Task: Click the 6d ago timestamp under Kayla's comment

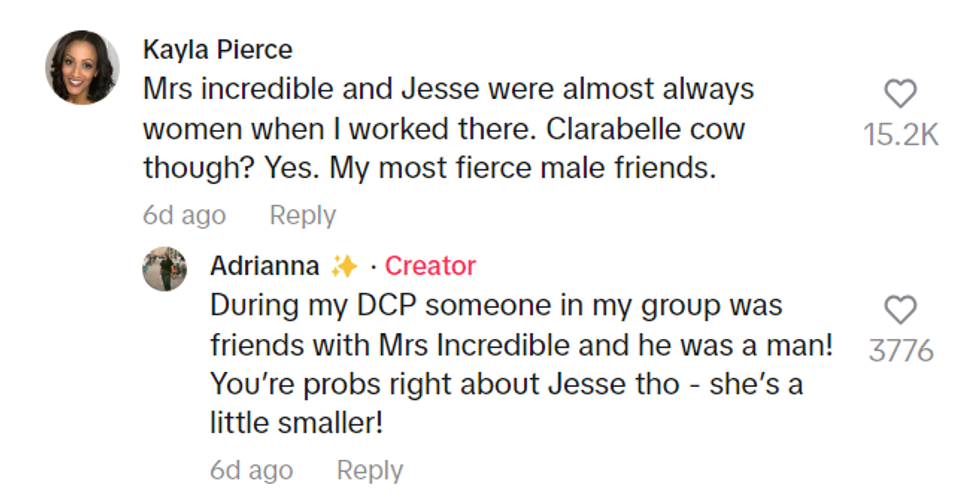Action: (184, 215)
